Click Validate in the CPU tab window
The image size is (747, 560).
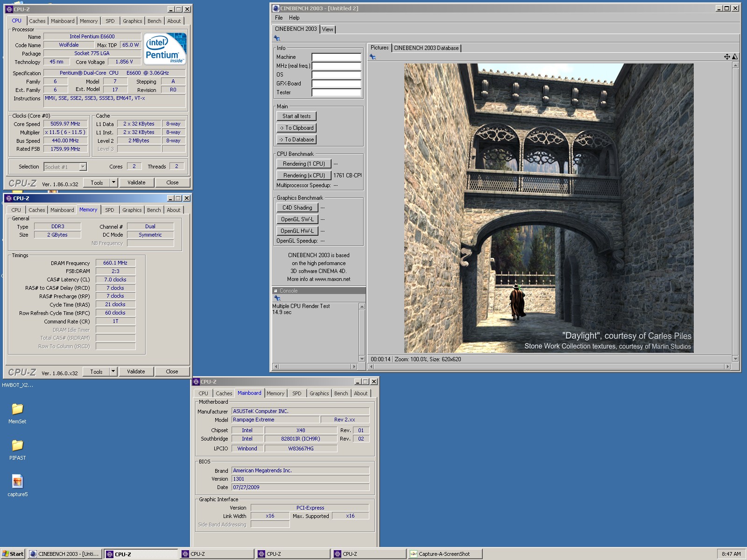pos(136,182)
